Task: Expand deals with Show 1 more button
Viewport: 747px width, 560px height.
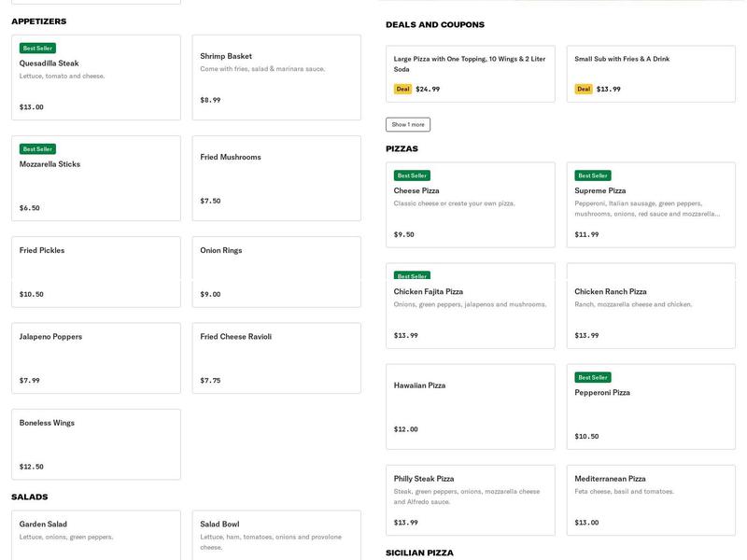Action: point(408,124)
